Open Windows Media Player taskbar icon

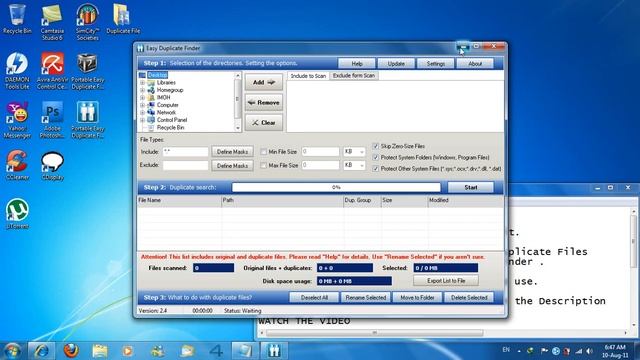128,351
